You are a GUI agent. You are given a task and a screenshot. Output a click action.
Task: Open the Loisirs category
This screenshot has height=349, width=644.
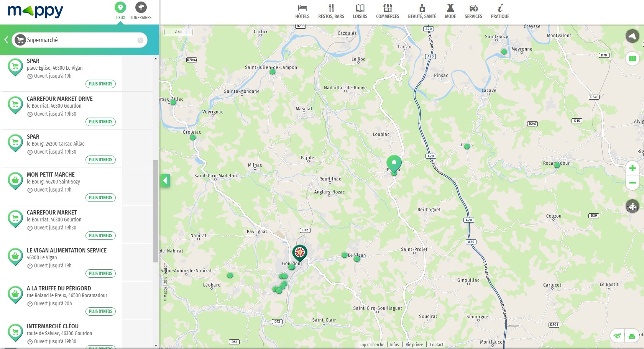point(360,11)
